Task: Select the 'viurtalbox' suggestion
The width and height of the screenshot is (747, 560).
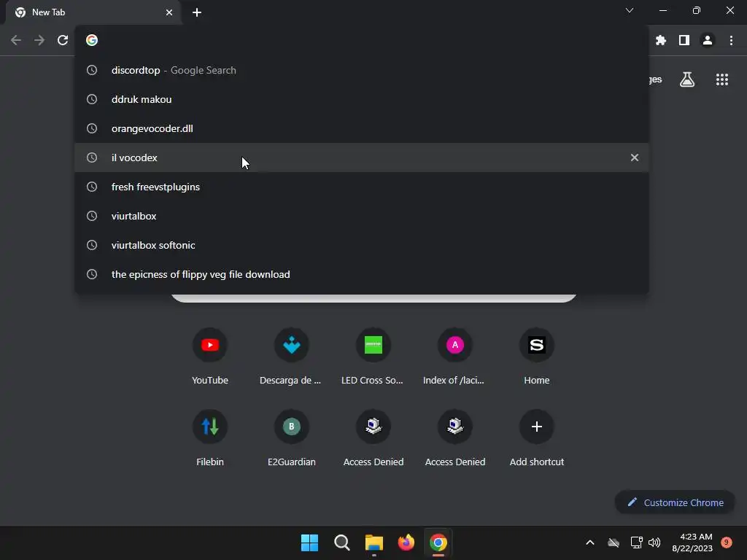Action: tap(362, 216)
